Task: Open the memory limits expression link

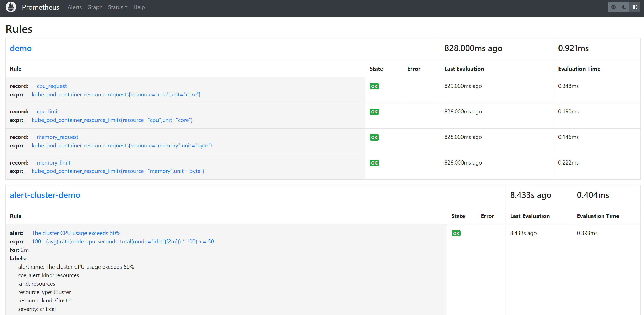Action: [118, 171]
